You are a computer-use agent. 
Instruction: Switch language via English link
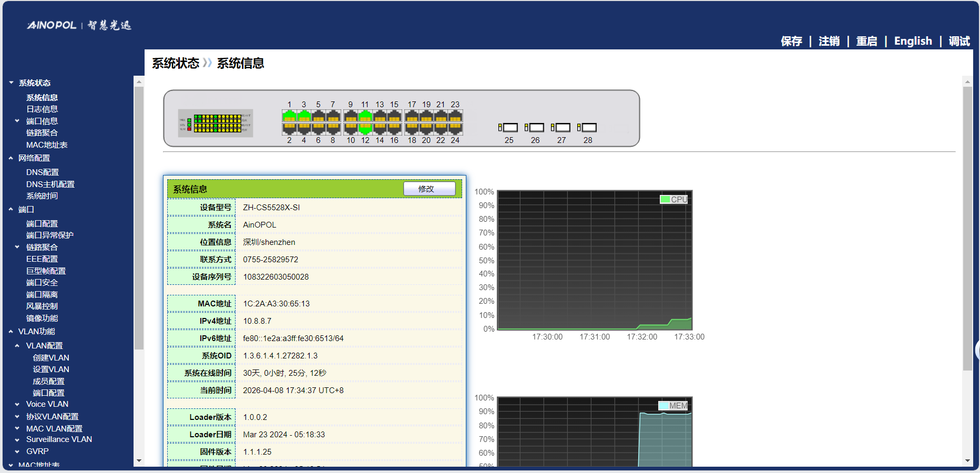[x=913, y=41]
